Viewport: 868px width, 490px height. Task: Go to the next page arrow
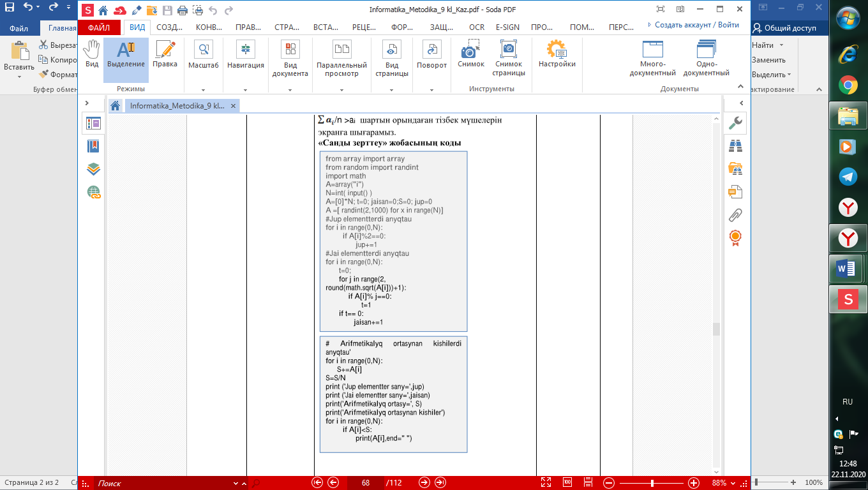[x=424, y=483]
